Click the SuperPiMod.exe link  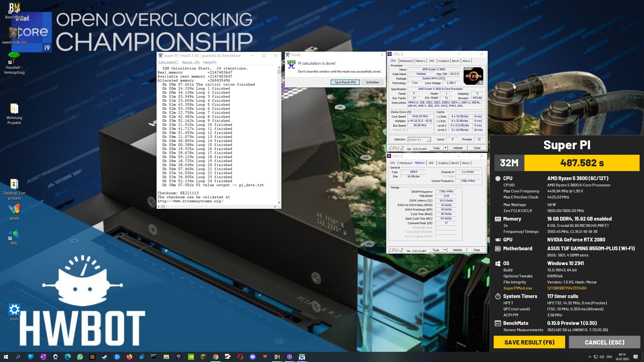point(518,288)
